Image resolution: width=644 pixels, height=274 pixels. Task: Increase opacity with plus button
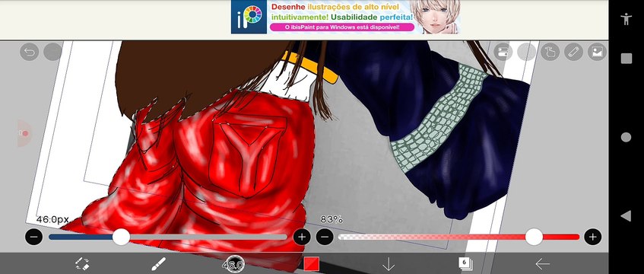pos(592,237)
